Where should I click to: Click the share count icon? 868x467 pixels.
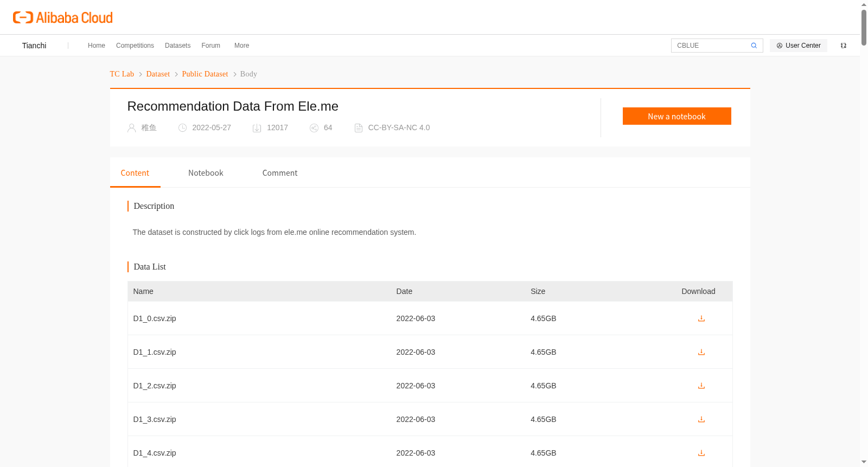[314, 128]
